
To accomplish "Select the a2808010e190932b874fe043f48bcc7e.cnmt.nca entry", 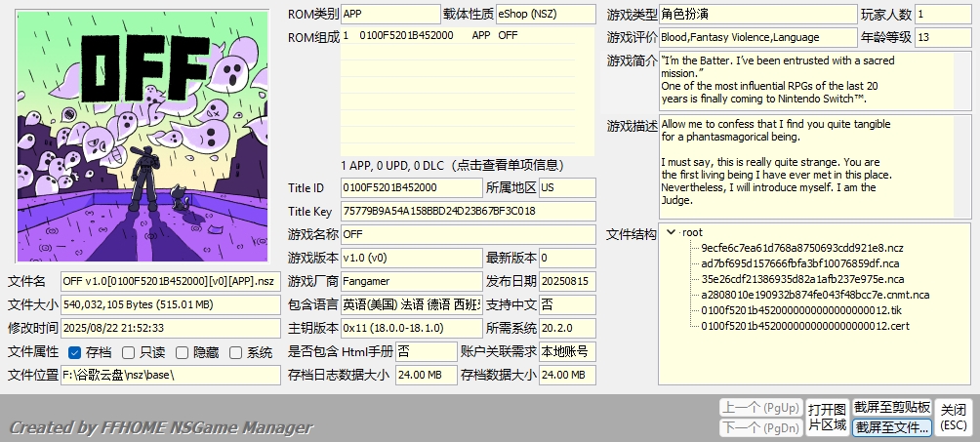I will (815, 295).
